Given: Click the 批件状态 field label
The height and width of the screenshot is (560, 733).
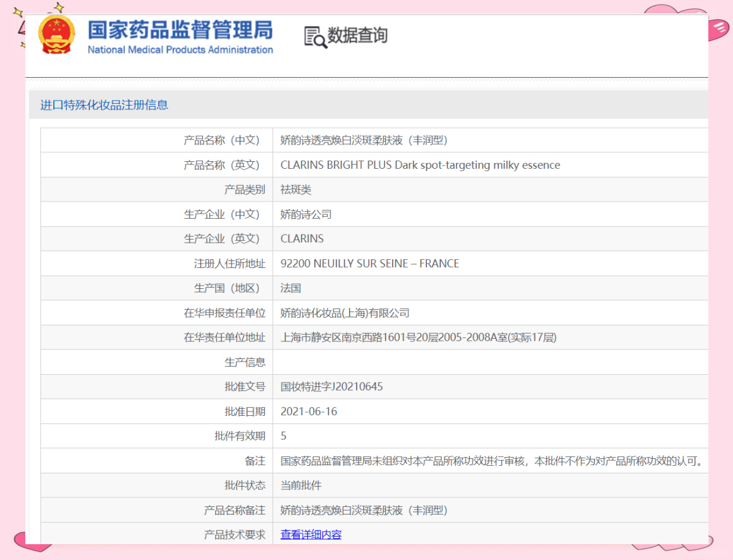Looking at the screenshot, I should 245,485.
